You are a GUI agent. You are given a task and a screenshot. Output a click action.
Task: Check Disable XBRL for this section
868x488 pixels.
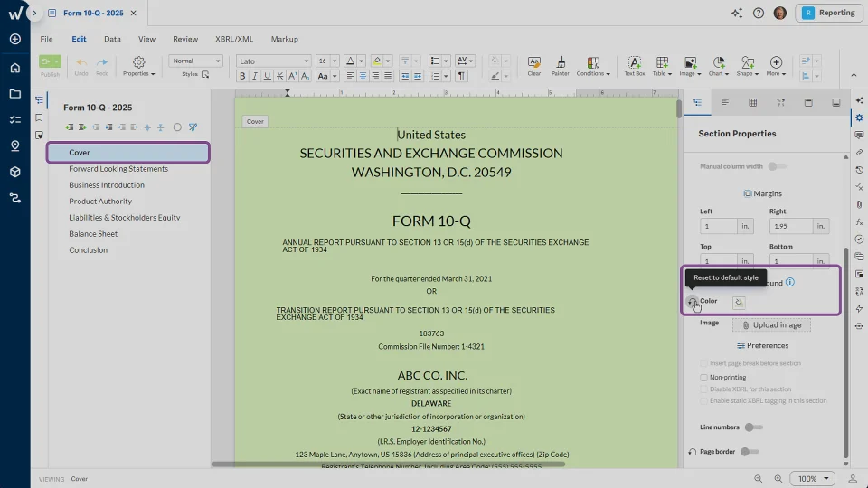point(703,389)
